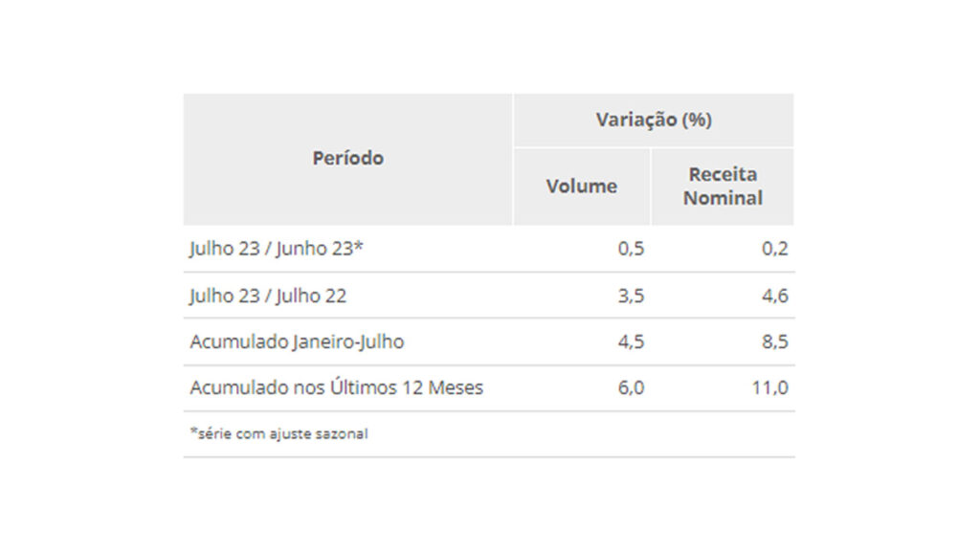
Task: Select the Receita Nominal column header
Action: coord(723,187)
